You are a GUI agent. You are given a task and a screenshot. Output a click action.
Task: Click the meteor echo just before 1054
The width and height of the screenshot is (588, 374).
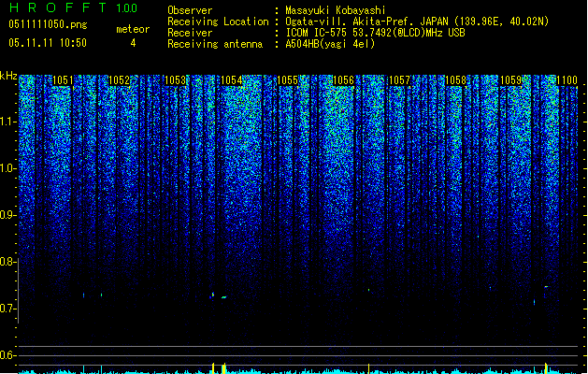(x=212, y=295)
